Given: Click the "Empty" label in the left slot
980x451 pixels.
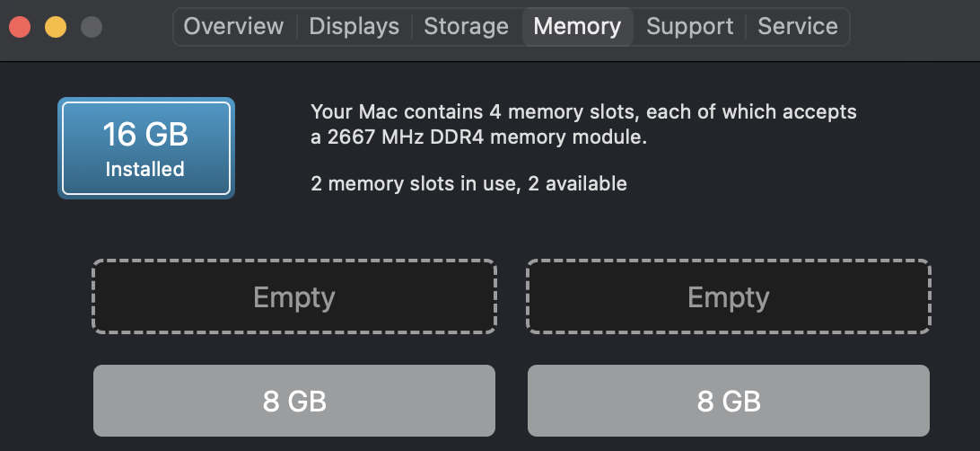Looking at the screenshot, I should point(294,297).
